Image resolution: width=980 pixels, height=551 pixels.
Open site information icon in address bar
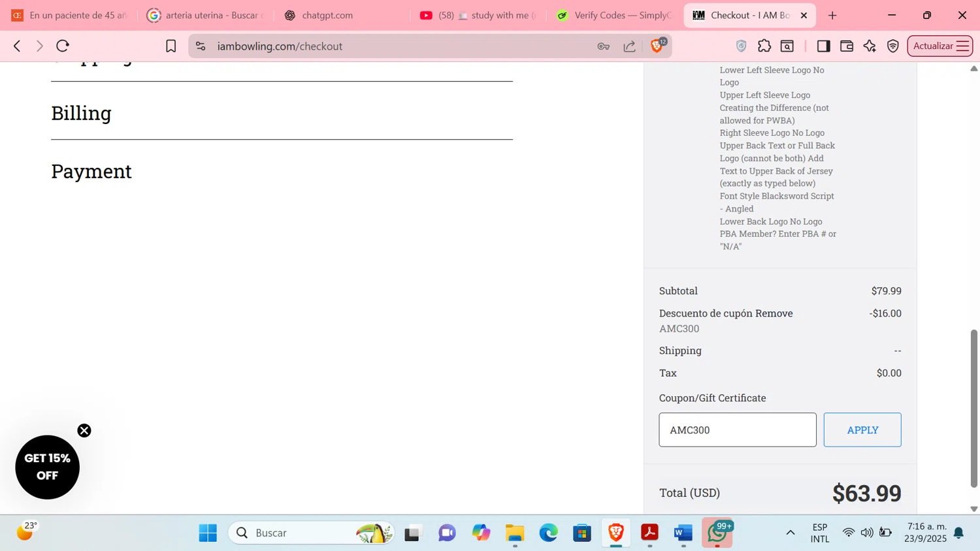(x=201, y=46)
